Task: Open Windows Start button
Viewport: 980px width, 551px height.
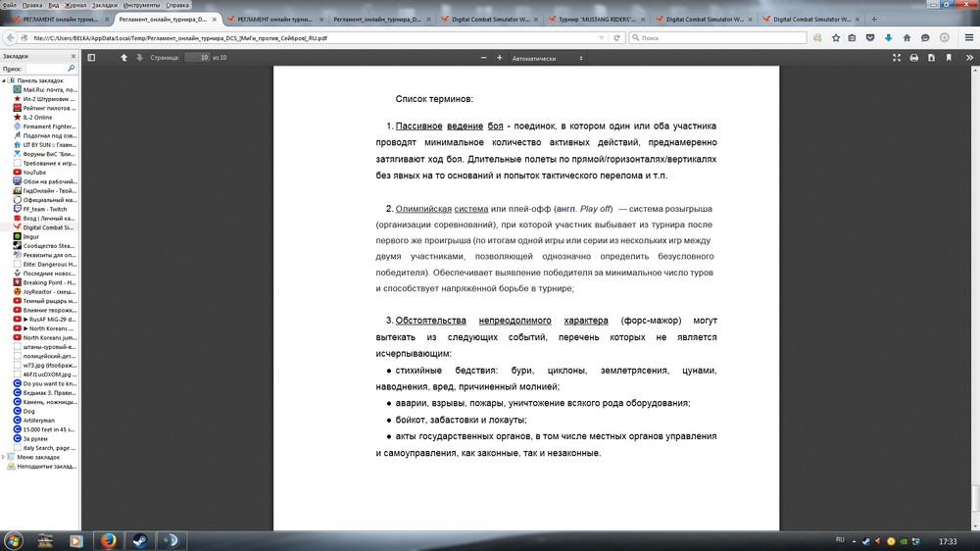Action: click(x=14, y=541)
